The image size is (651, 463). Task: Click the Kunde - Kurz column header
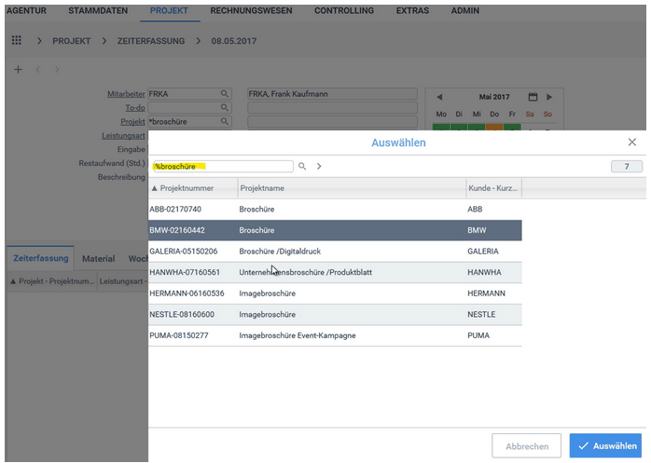[x=492, y=188]
